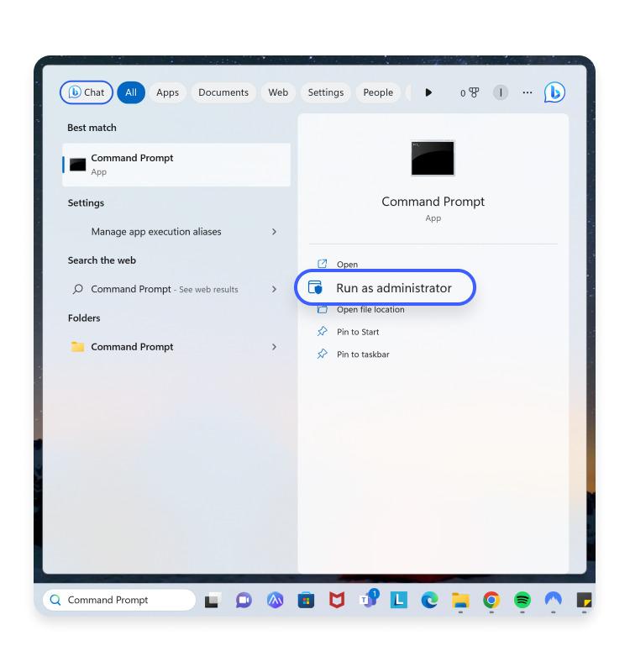The width and height of the screenshot is (630, 672).
Task: Open the teal L app on taskbar
Action: coord(398,601)
